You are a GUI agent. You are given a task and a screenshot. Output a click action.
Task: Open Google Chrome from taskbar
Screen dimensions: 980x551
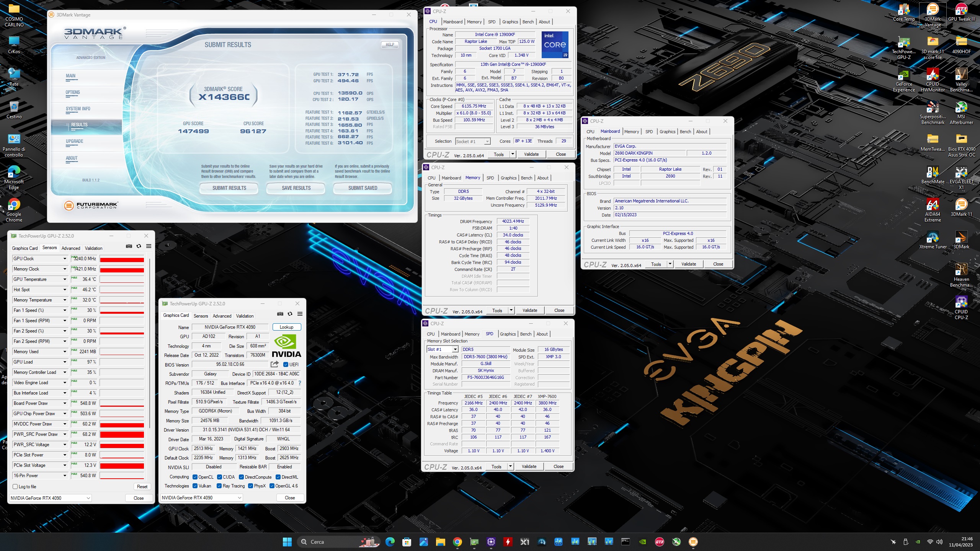[457, 542]
